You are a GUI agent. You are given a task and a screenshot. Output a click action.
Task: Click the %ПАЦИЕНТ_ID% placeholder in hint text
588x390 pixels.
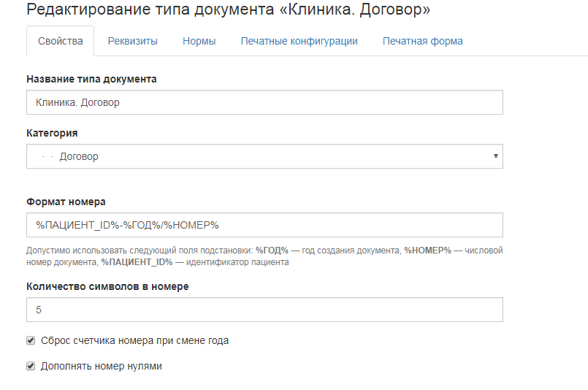tap(137, 262)
